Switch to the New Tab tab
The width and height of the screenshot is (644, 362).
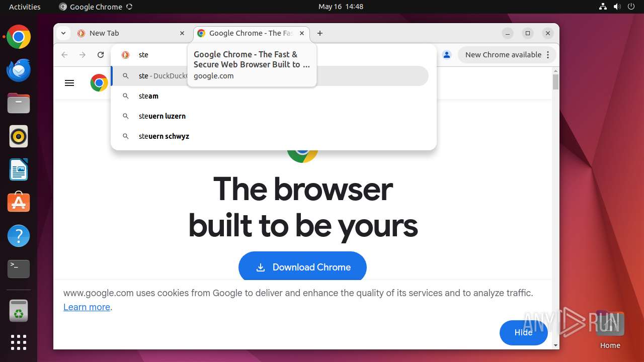click(x=131, y=33)
